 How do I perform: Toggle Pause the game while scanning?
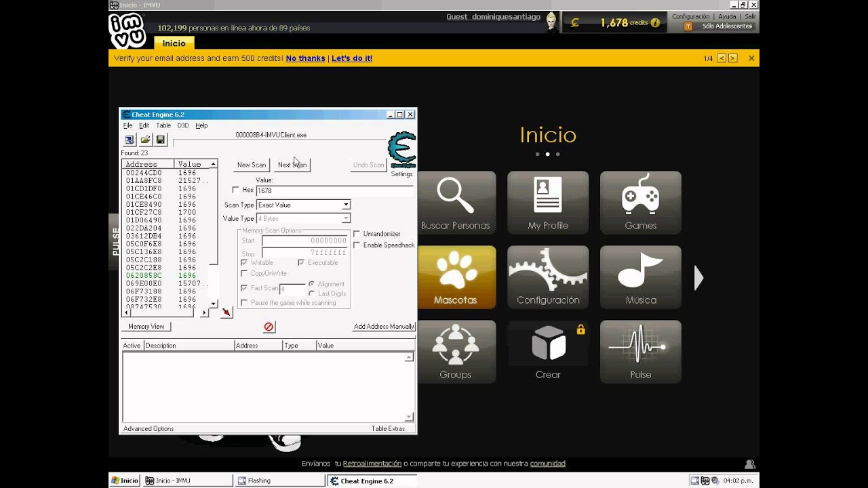244,303
